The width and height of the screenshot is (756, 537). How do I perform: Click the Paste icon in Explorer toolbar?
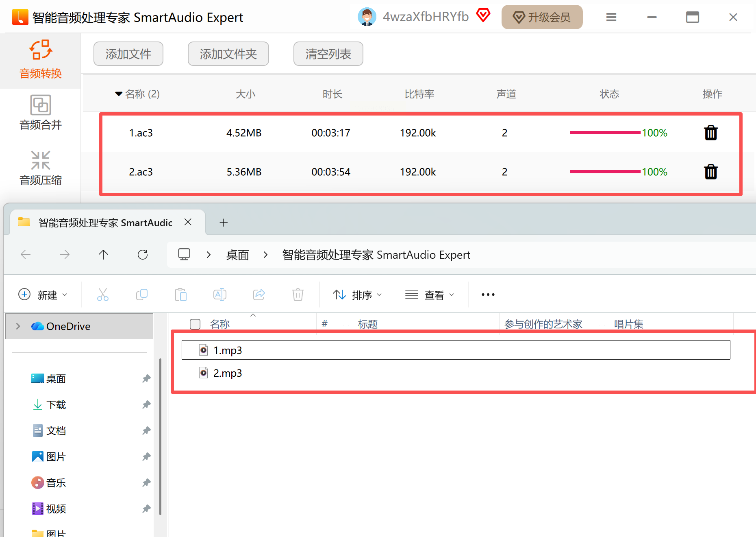pyautogui.click(x=181, y=295)
